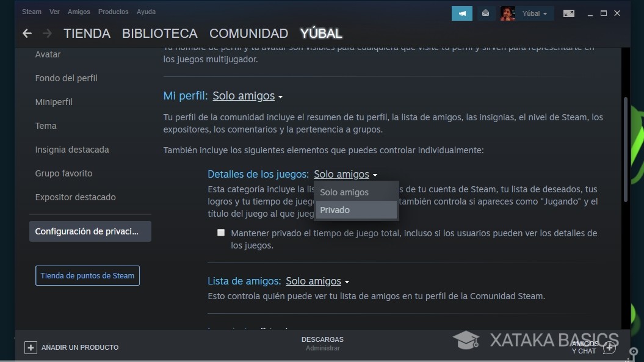The width and height of the screenshot is (644, 362).
Task: Open DESCARGAS Administrar
Action: pyautogui.click(x=322, y=344)
